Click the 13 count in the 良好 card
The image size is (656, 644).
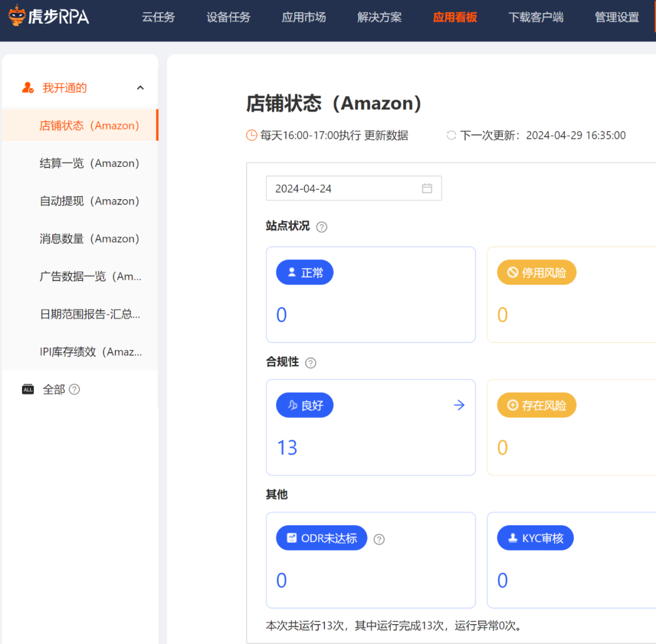coord(287,447)
